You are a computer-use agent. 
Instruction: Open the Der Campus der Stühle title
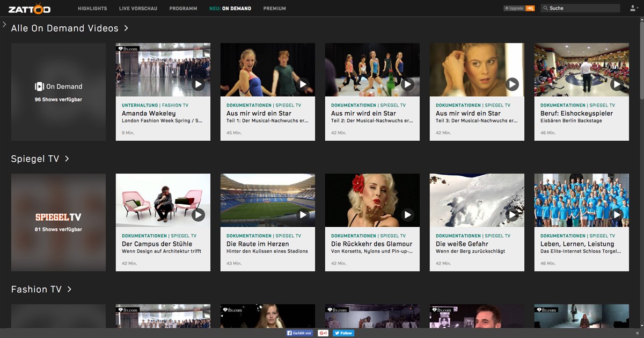(157, 244)
